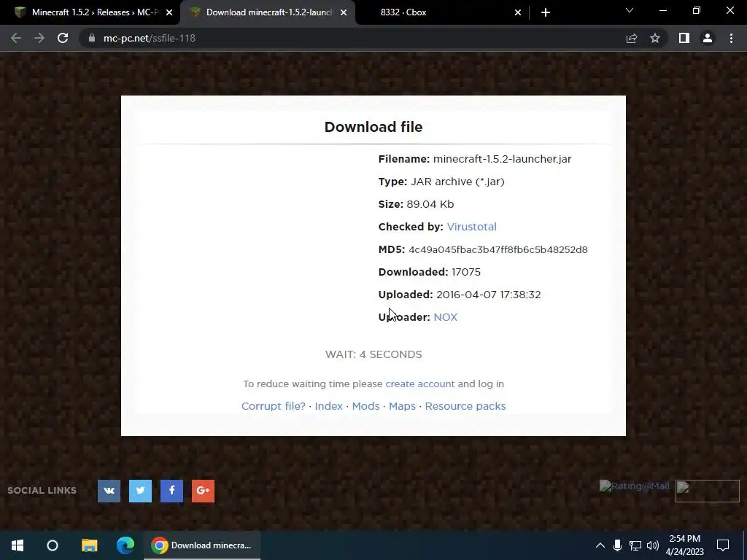The width and height of the screenshot is (747, 560).
Task: Open the Facebook social link
Action: coord(171,491)
